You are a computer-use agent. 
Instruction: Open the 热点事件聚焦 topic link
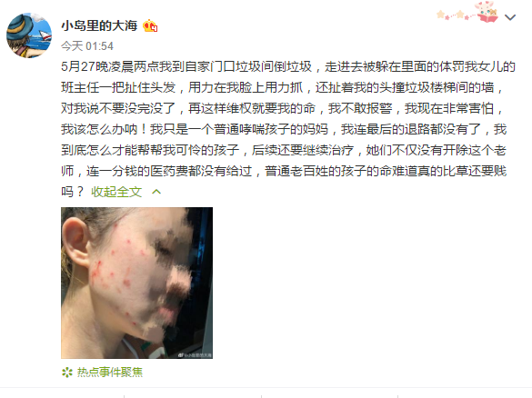110,373
